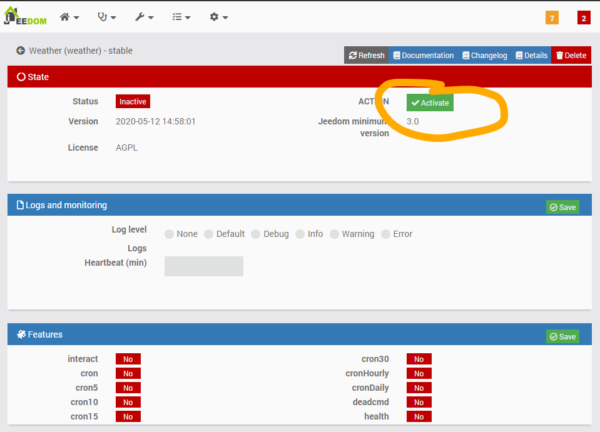Click the AGPL license text

tap(127, 148)
